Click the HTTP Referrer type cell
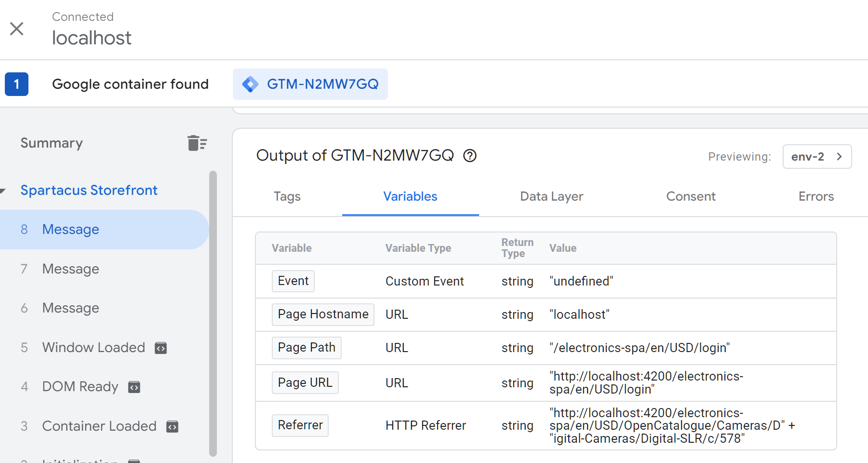The image size is (868, 463). [x=426, y=425]
